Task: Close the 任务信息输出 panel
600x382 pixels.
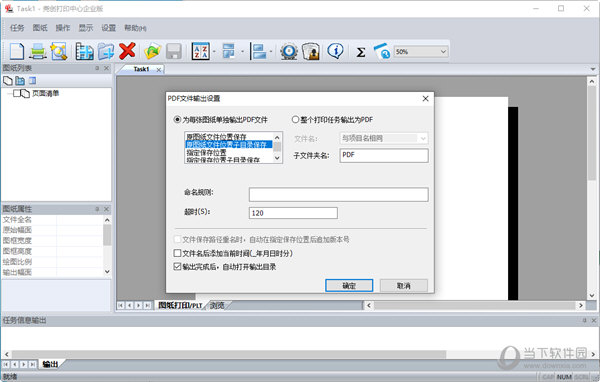Action: point(594,320)
